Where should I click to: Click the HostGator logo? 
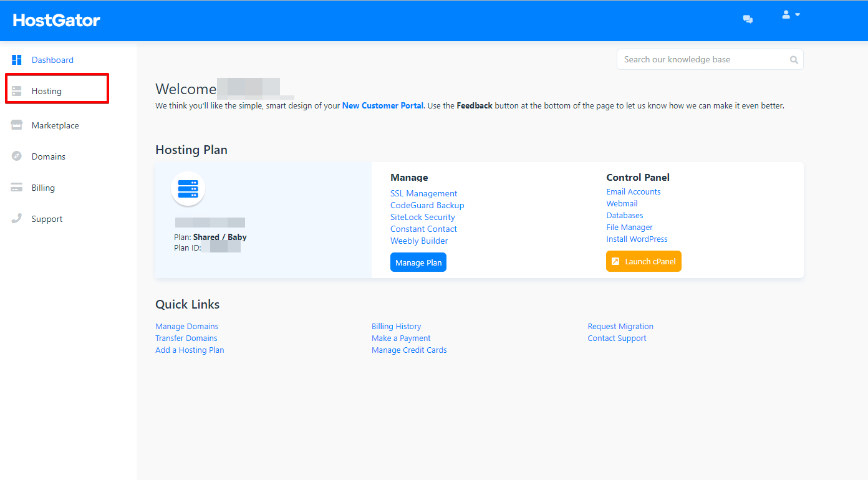tap(57, 20)
